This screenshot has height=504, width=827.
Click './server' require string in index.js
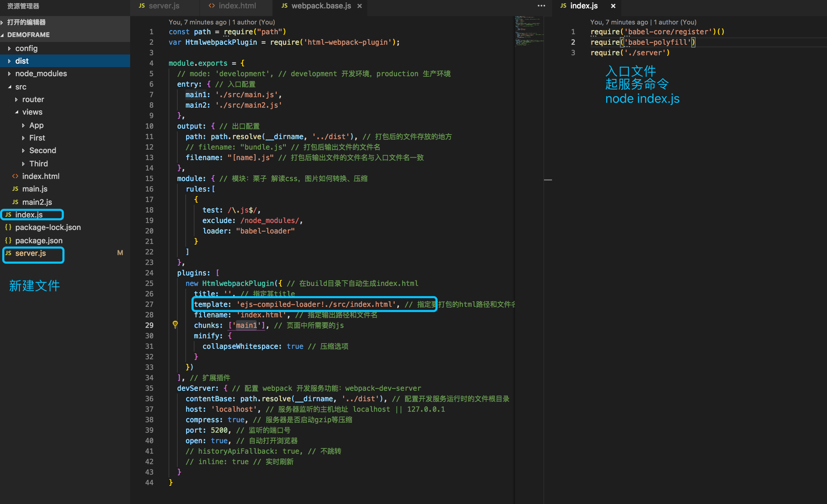[x=645, y=53]
